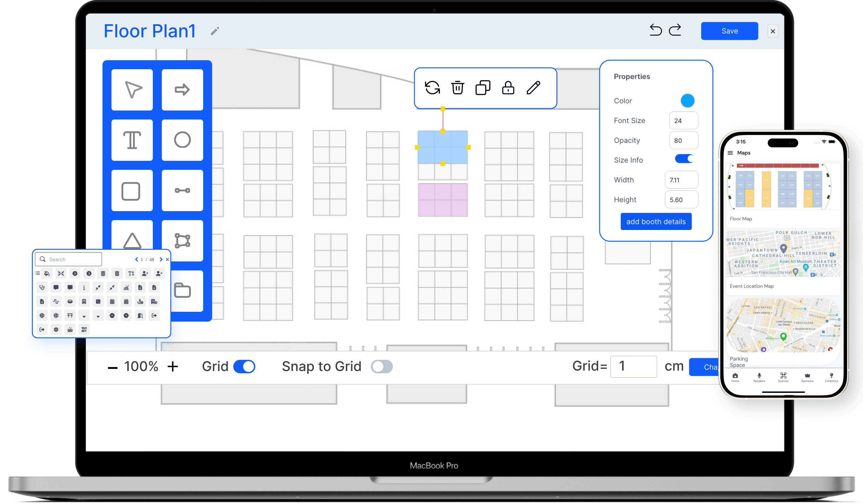863x504 pixels.
Task: Pick the rounded square shape tool
Action: coord(132,190)
